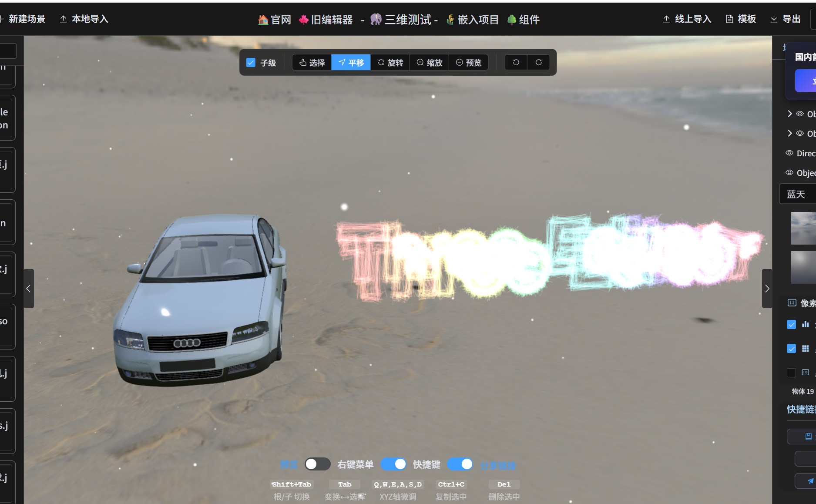Screen dimensions: 816x504
Task: Collapse the left panel with the arrow handle
Action: point(28,289)
